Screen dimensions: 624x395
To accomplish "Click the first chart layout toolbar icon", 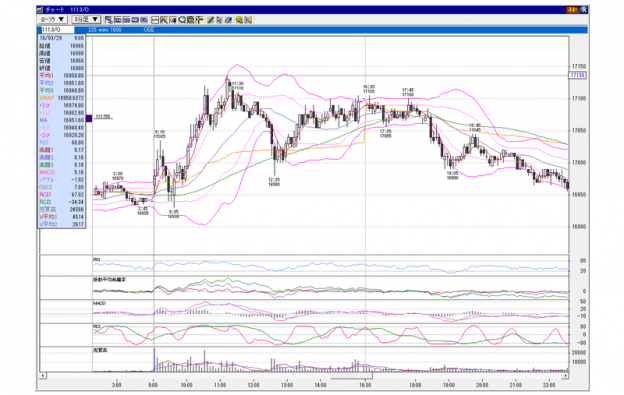I will 108,20.
